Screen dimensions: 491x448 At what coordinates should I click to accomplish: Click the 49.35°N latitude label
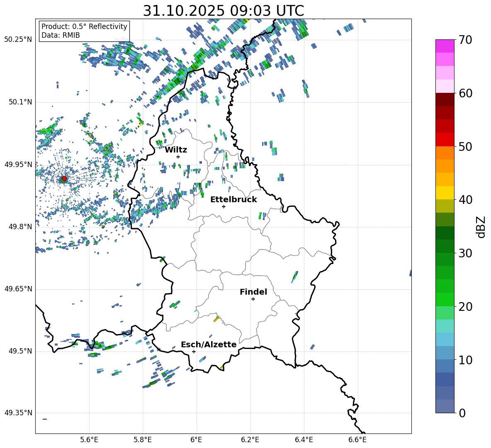18,413
